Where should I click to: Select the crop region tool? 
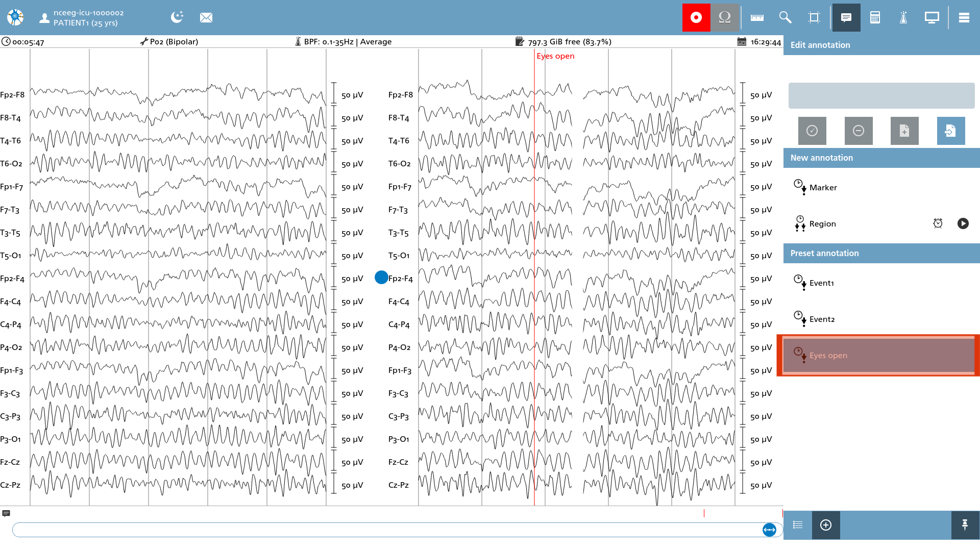(x=814, y=17)
